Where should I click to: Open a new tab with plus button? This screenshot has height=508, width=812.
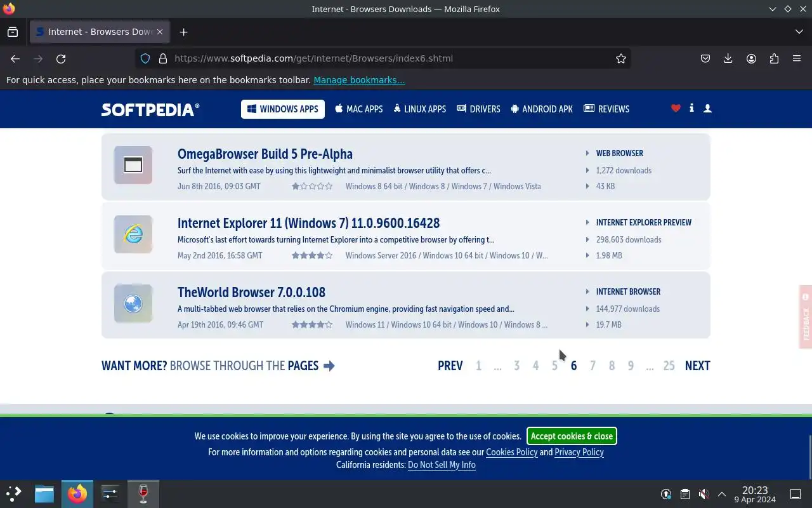[183, 32]
